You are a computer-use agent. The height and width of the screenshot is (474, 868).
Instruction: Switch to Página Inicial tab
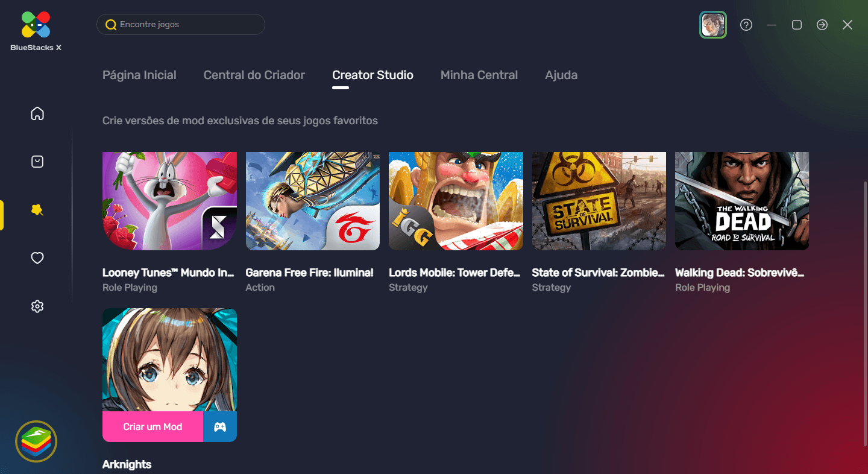click(x=139, y=75)
